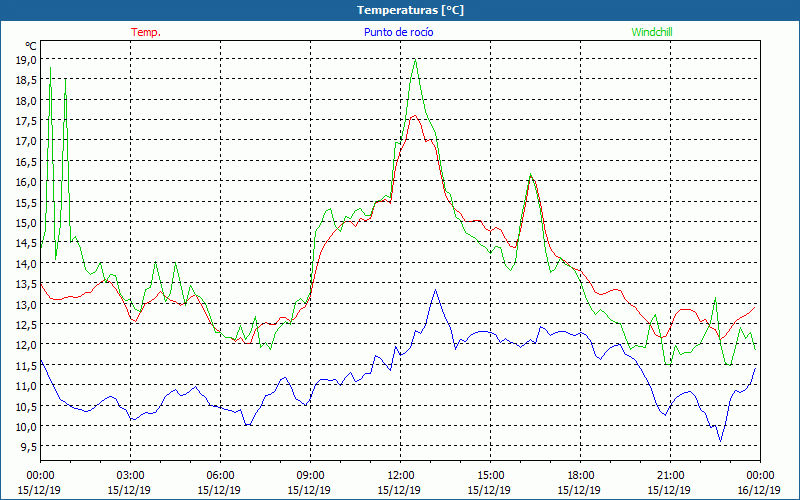Click the 15:00 time axis label

(x=490, y=475)
